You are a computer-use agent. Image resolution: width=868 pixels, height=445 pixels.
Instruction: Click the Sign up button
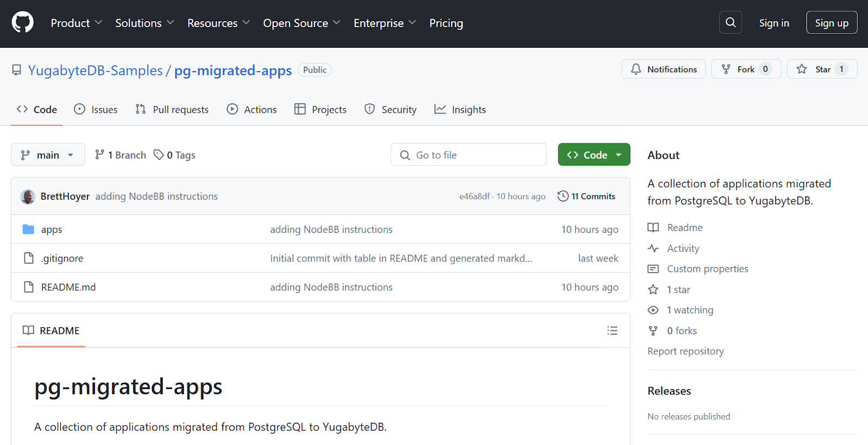tap(832, 23)
